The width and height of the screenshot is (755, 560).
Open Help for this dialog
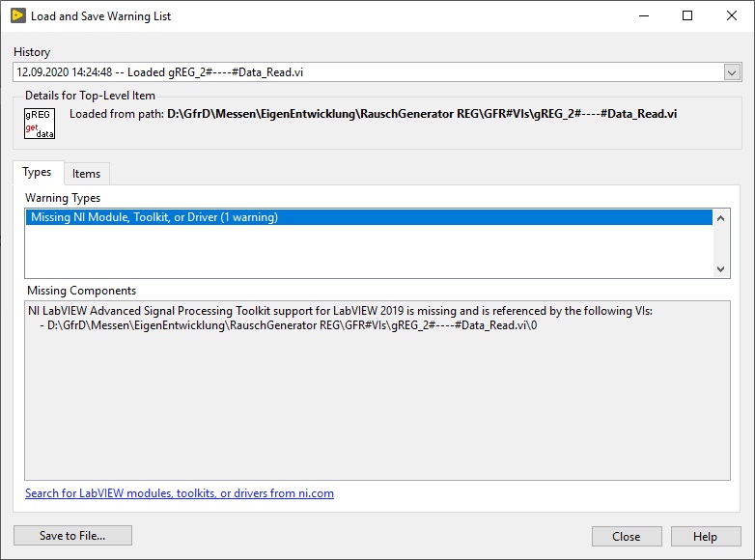[x=705, y=537]
